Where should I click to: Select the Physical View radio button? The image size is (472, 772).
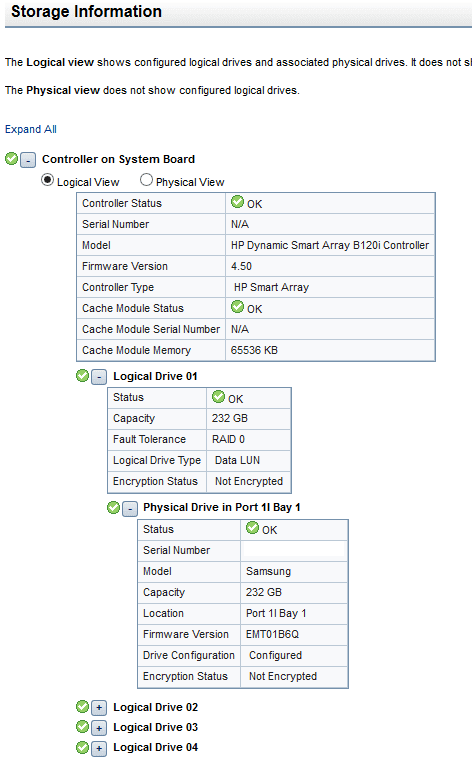click(146, 180)
